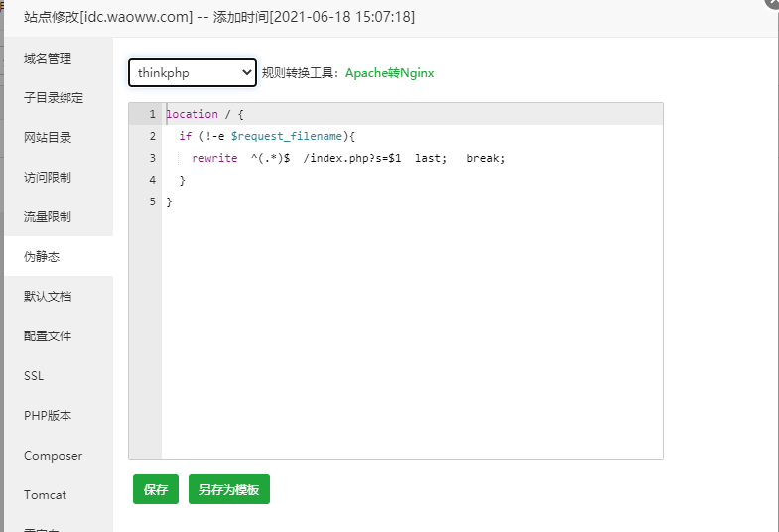Click the 保存 button

[156, 489]
